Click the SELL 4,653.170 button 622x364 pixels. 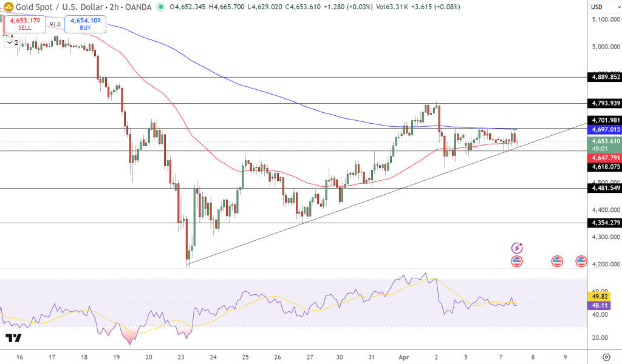tap(24, 23)
